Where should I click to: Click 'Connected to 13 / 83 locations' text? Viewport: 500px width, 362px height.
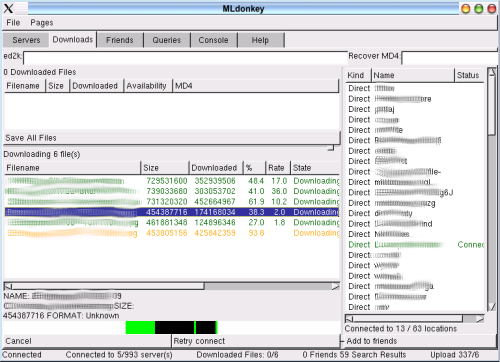click(401, 329)
